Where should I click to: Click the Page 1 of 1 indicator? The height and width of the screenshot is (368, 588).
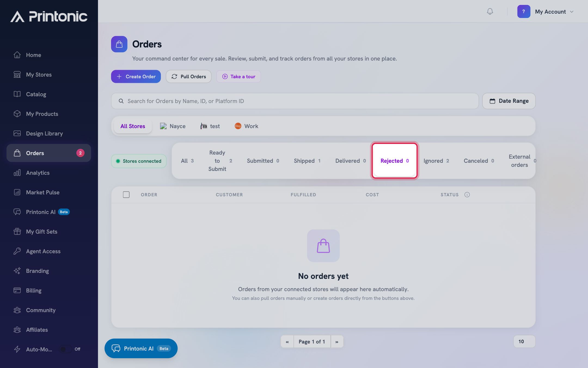point(312,342)
